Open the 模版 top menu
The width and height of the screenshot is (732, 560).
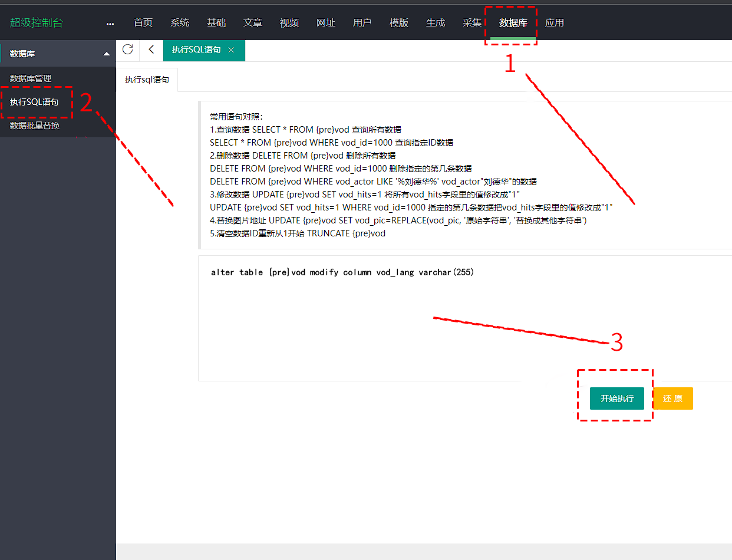(399, 23)
